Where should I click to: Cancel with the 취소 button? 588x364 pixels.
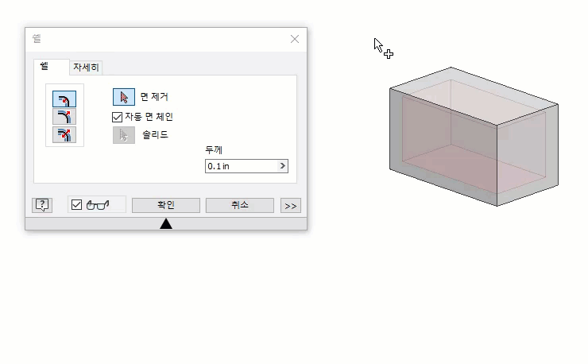(240, 205)
